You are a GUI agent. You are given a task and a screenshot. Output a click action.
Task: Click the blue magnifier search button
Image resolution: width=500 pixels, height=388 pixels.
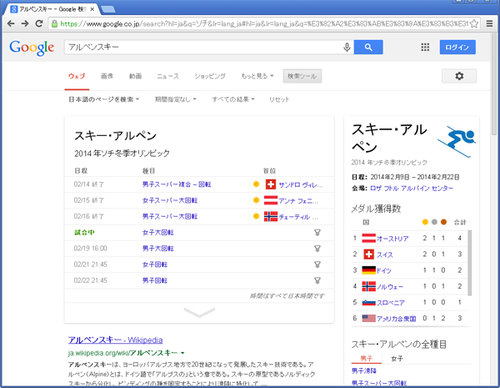coord(368,47)
